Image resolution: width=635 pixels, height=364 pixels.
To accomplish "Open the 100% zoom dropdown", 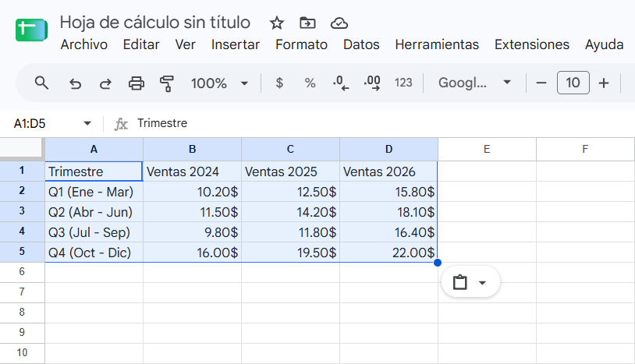I will click(x=219, y=83).
